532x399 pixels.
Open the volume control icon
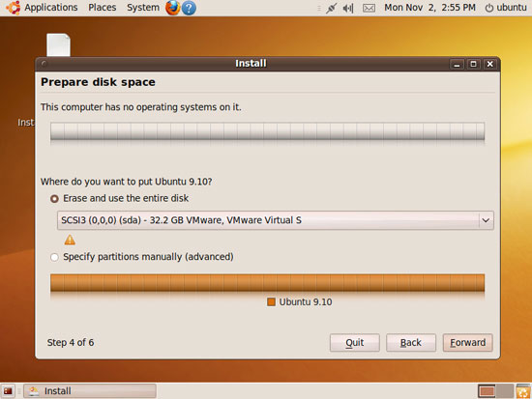[x=348, y=8]
